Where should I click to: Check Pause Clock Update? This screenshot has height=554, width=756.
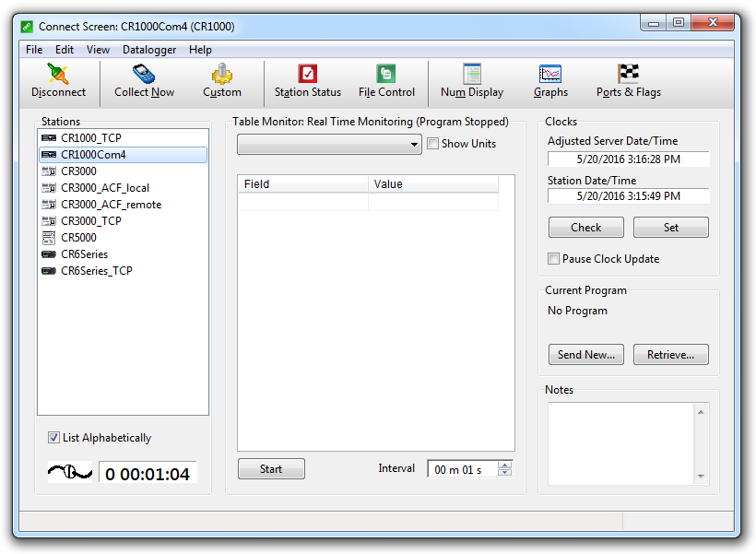[553, 259]
